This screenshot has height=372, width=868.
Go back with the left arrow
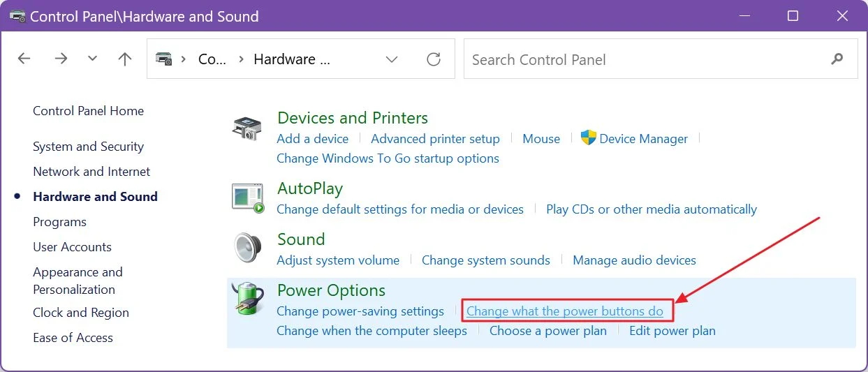[x=24, y=59]
